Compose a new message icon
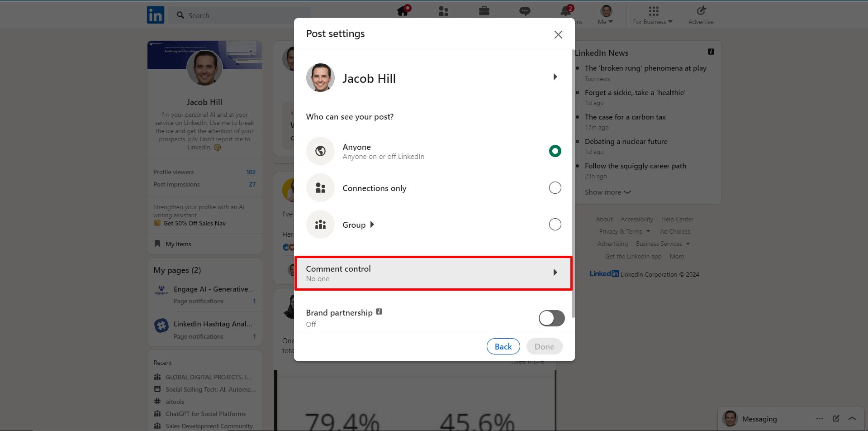The image size is (868, 431). pyautogui.click(x=836, y=418)
